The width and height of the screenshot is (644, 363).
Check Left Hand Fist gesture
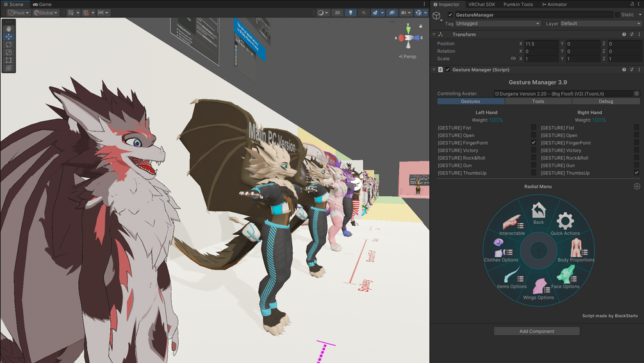(x=533, y=128)
